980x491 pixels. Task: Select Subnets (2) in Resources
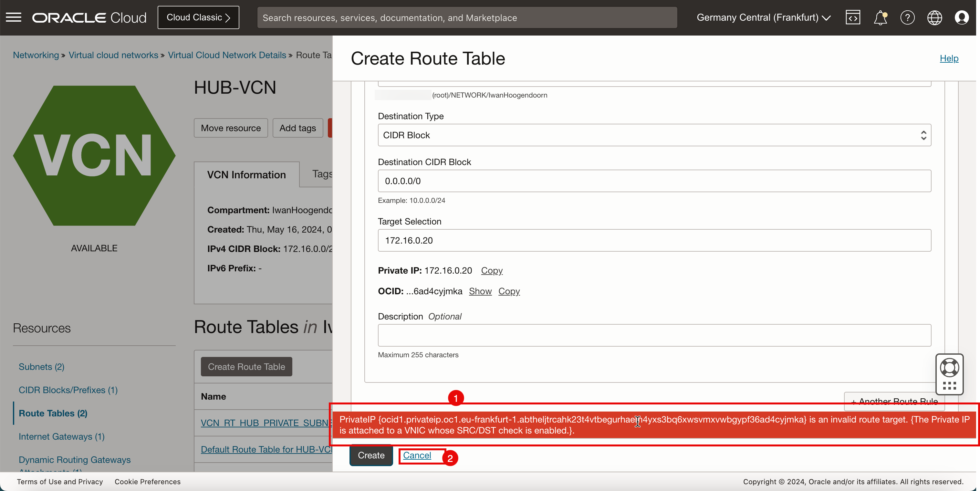point(41,367)
